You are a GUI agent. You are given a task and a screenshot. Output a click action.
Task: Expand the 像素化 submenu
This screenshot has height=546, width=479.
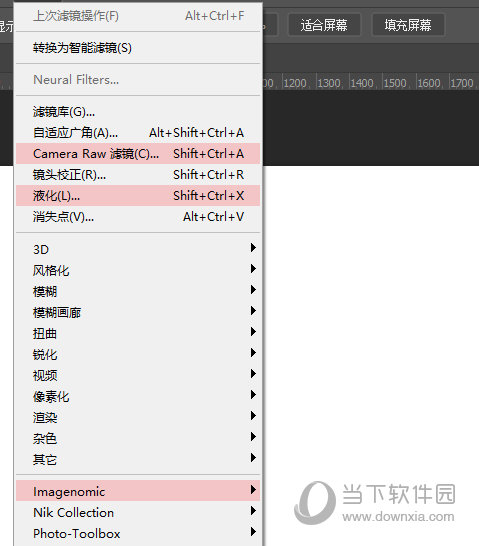click(x=138, y=396)
